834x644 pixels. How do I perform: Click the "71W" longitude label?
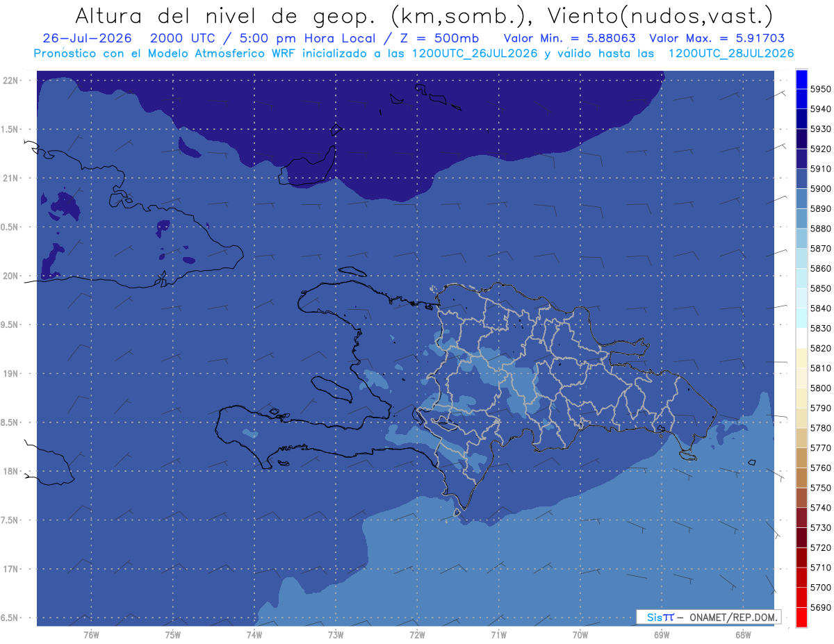(x=498, y=635)
